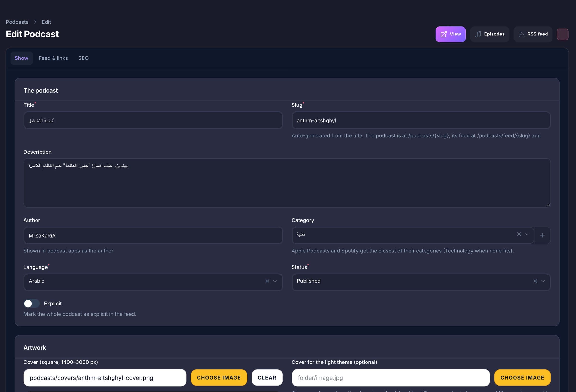Switch to the Feed & links tab
The height and width of the screenshot is (392, 576).
point(53,58)
